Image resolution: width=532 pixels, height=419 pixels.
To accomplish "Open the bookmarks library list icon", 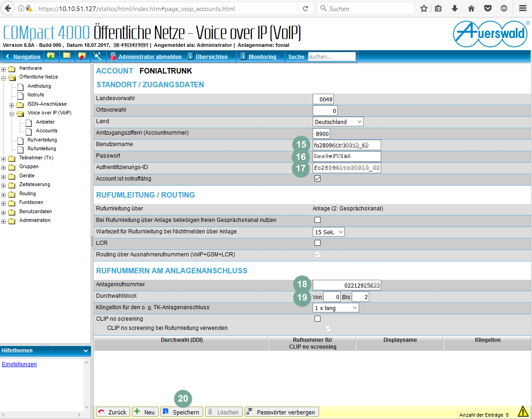I will point(438,8).
